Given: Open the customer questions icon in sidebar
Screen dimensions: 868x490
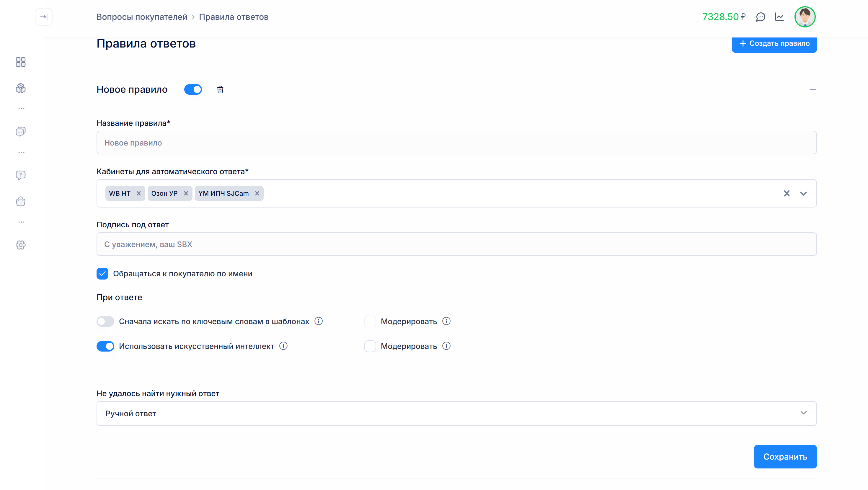Looking at the screenshot, I should (21, 175).
